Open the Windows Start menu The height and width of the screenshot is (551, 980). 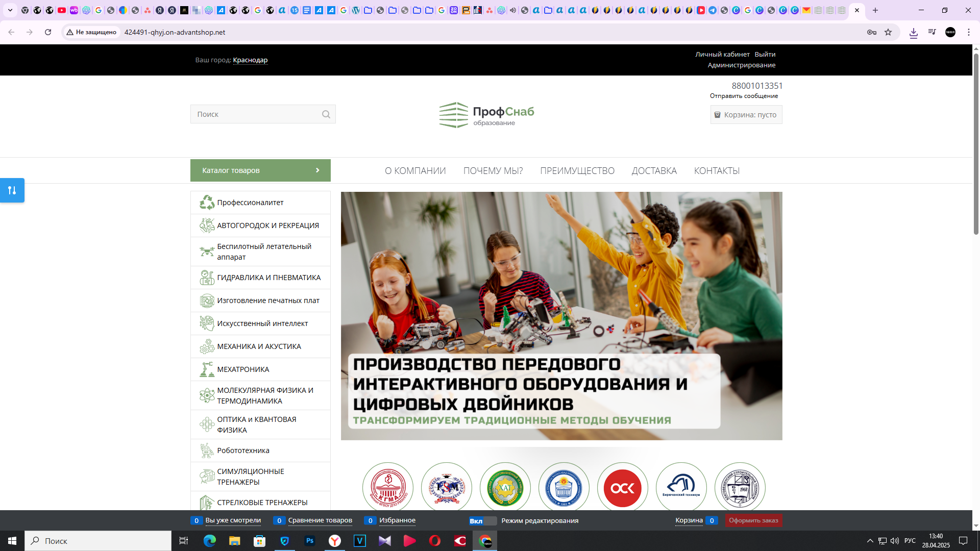point(12,541)
